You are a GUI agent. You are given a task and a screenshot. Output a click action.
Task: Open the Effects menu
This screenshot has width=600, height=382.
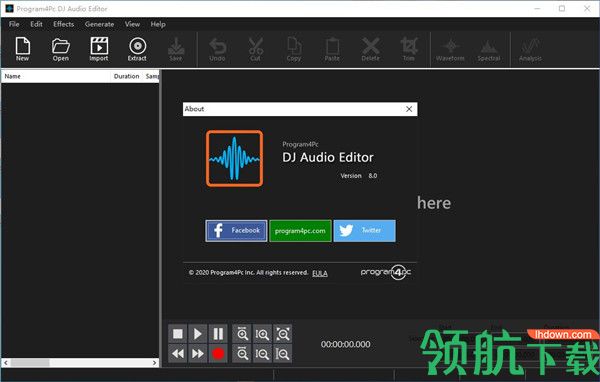click(x=64, y=24)
